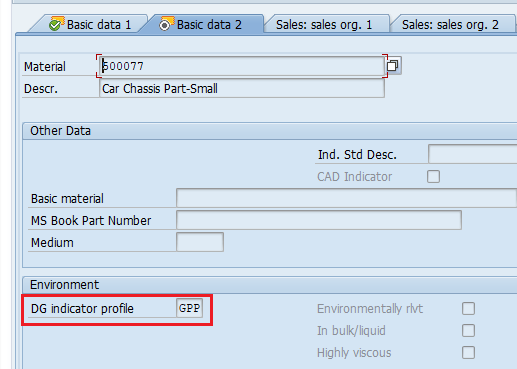The image size is (517, 369).
Task: Click the MS Book Part Number field
Action: [x=319, y=220]
